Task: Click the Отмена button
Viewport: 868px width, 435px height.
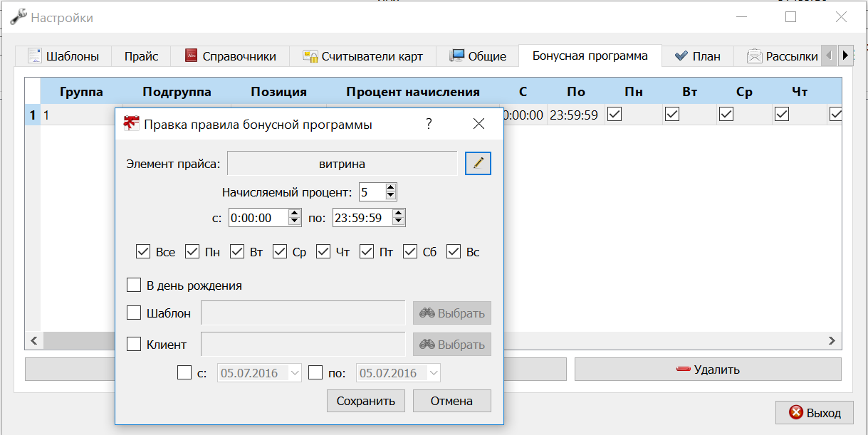Action: click(x=452, y=401)
